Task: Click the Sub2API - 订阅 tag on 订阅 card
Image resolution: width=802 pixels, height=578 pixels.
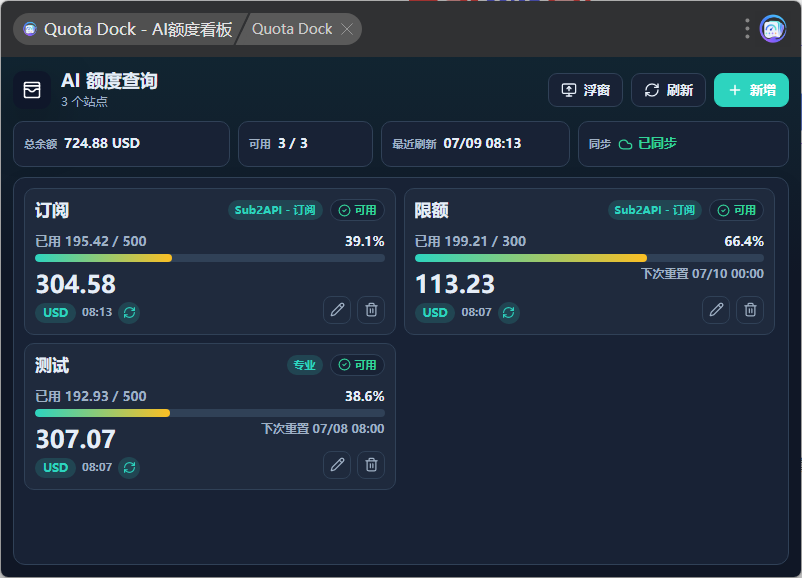Action: 275,210
